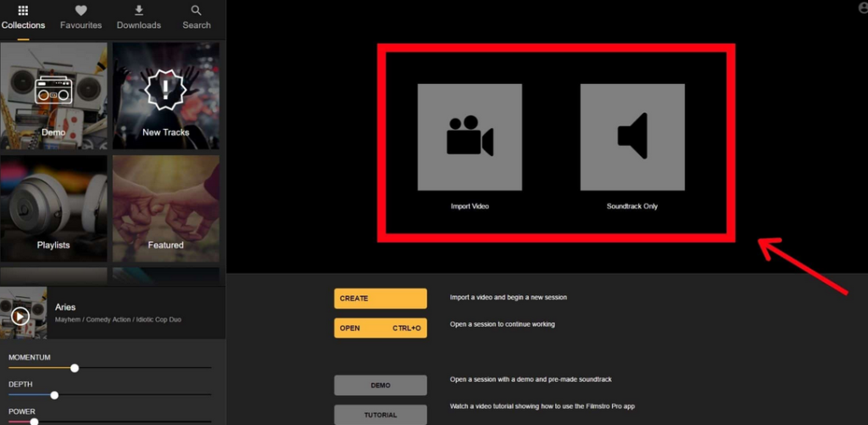Viewport: 868px width, 425px height.
Task: Click the Soundtrack Only speaker icon
Action: click(632, 137)
